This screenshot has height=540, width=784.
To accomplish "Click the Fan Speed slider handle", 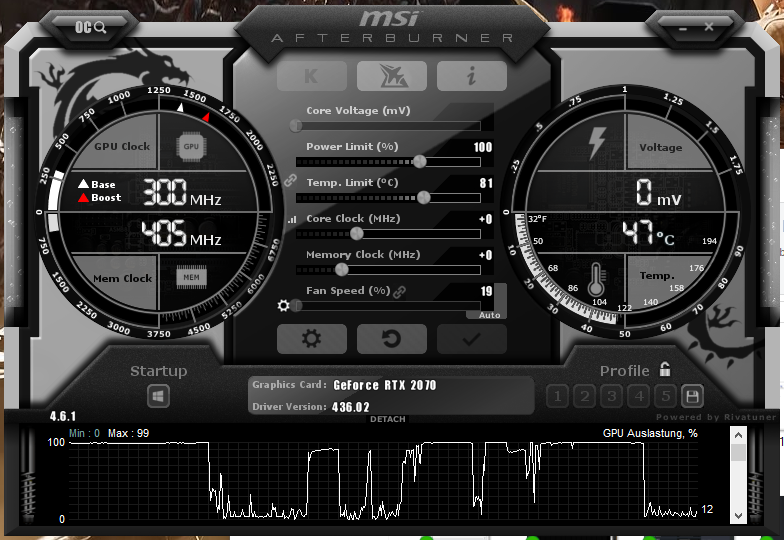I will 296,306.
